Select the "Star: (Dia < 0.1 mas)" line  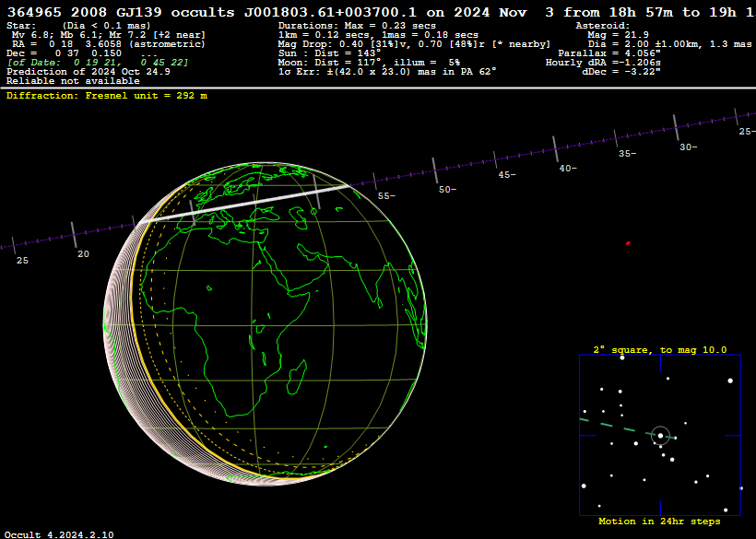click(78, 26)
